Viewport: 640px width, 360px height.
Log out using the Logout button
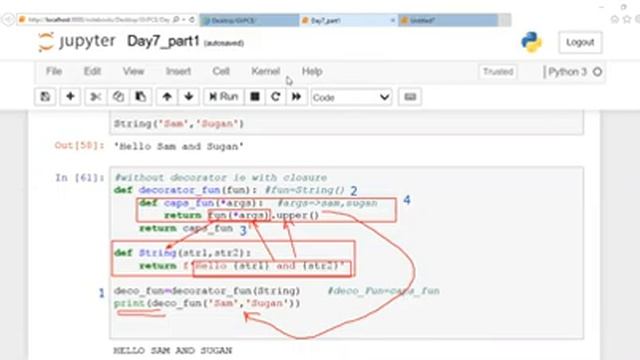tap(580, 42)
